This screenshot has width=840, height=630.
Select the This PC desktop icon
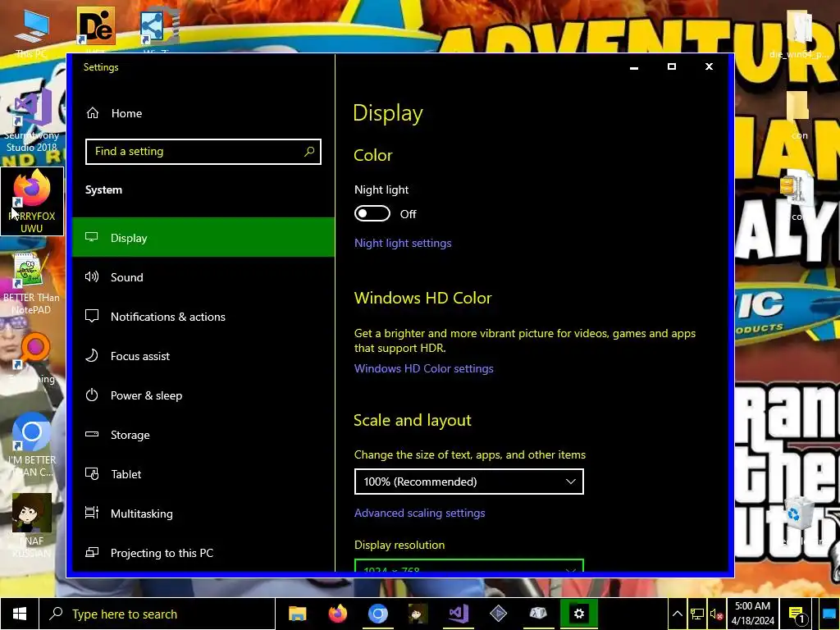coord(32,33)
